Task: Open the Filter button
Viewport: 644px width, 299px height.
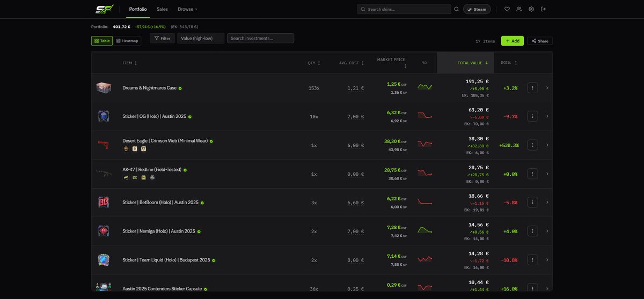Action: click(162, 38)
